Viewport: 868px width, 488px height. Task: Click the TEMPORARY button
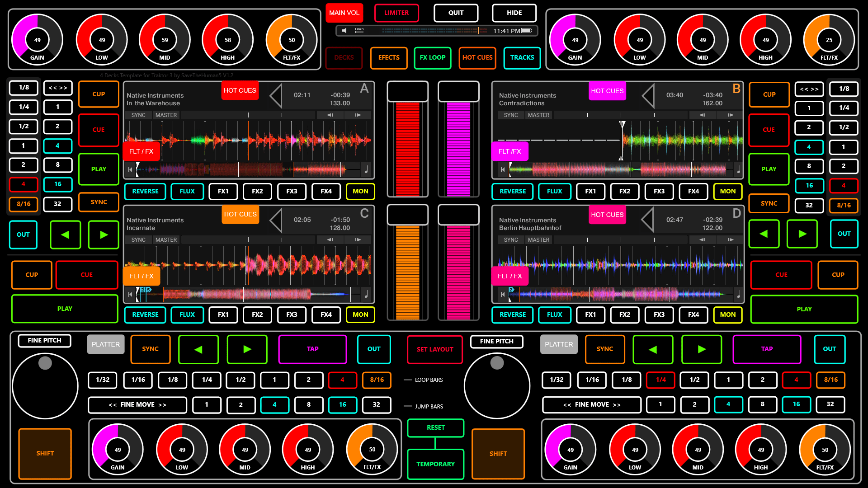point(435,464)
